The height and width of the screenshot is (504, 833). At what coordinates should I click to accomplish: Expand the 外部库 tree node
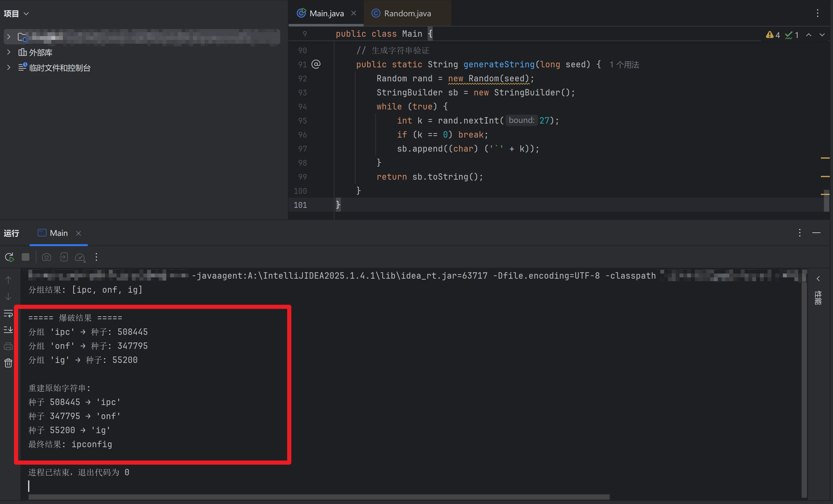tap(9, 52)
